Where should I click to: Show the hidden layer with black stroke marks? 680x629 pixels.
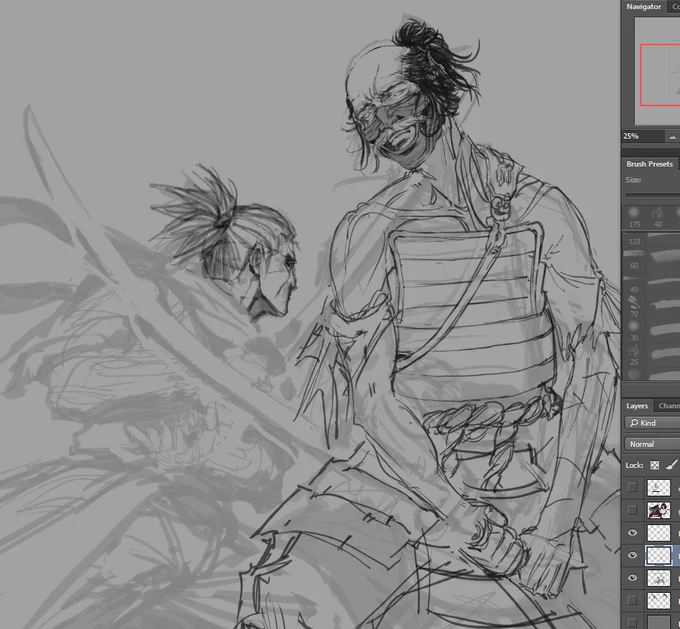[x=632, y=600]
